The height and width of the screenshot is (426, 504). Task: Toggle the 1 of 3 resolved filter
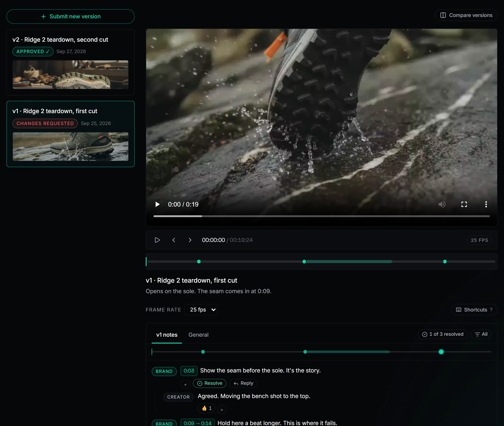click(443, 334)
